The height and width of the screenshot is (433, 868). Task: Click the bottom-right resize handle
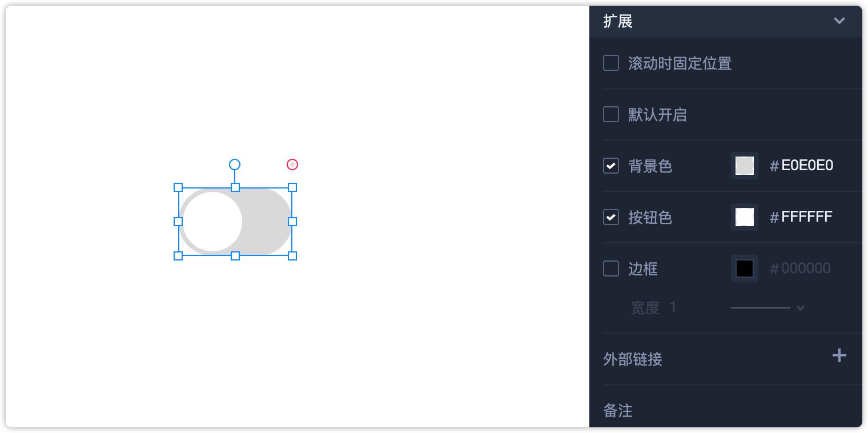pos(292,256)
